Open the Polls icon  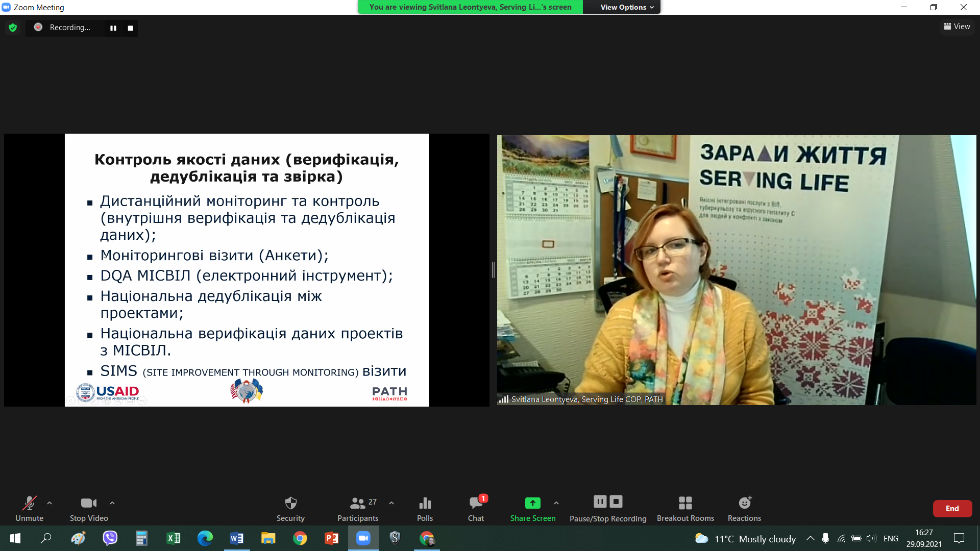pos(425,504)
